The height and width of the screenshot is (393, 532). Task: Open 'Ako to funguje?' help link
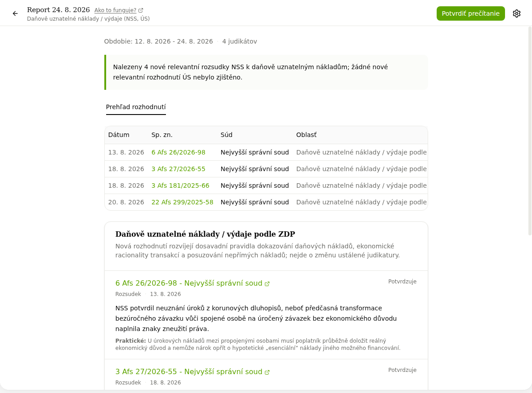(116, 10)
